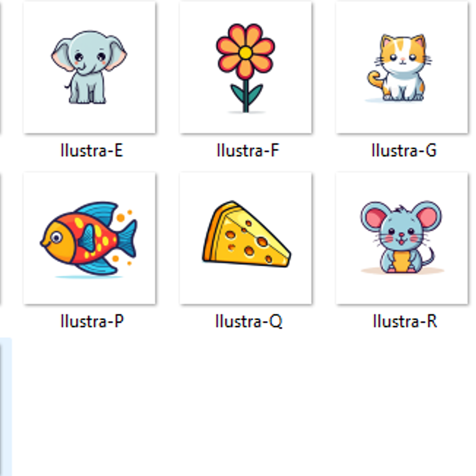
Task: Click the red flower image file
Action: click(x=245, y=67)
